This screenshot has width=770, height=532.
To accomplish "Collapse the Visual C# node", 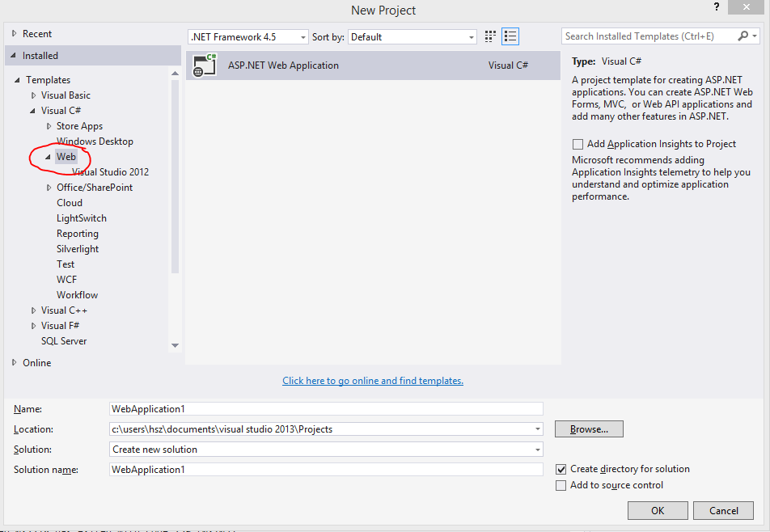I will click(x=32, y=111).
